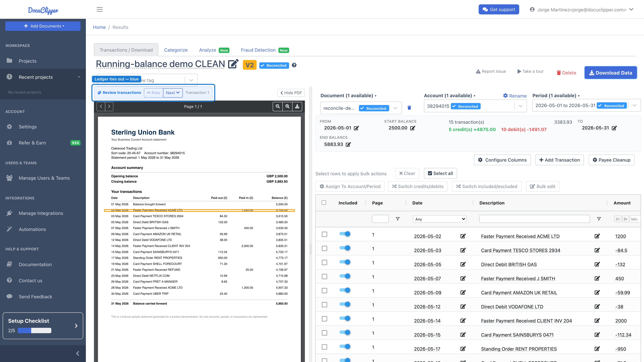Open the hamburger menu icon
Viewport: 644px width, 362px height.
point(99,10)
